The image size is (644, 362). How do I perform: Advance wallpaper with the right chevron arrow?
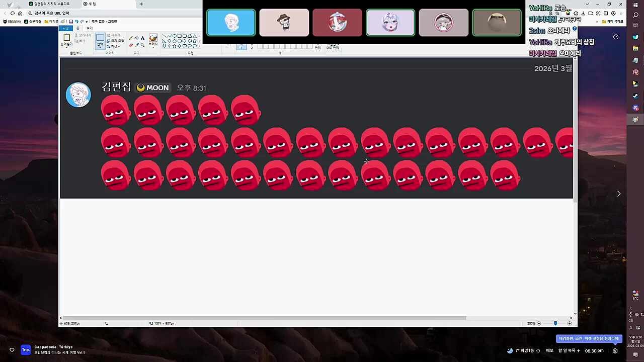coord(619,194)
